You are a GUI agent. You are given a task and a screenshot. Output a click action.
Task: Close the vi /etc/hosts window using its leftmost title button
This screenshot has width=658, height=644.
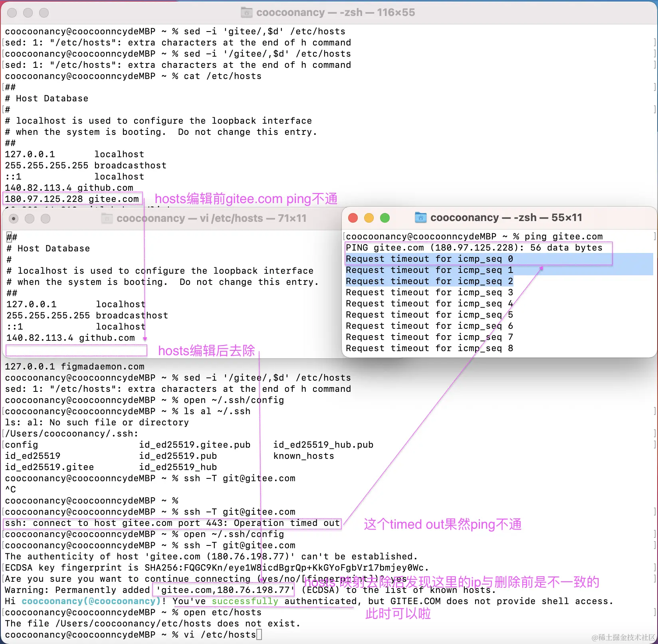pyautogui.click(x=14, y=219)
